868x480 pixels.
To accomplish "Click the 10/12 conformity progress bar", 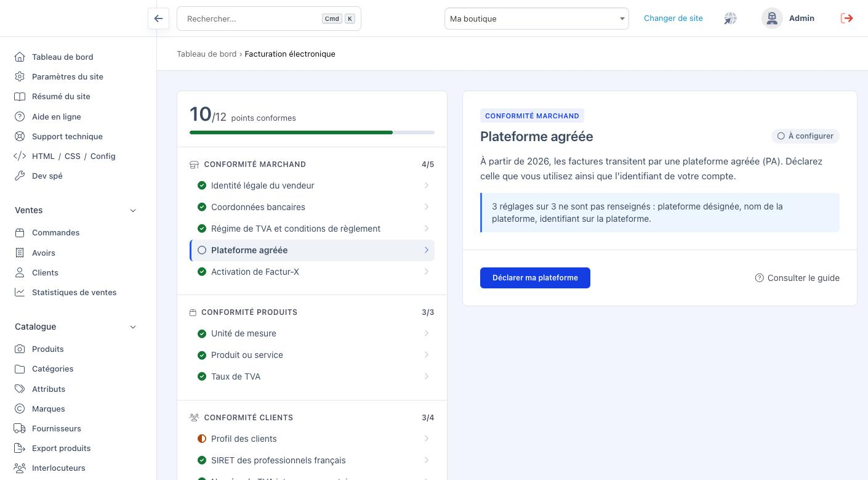I will pos(312,132).
